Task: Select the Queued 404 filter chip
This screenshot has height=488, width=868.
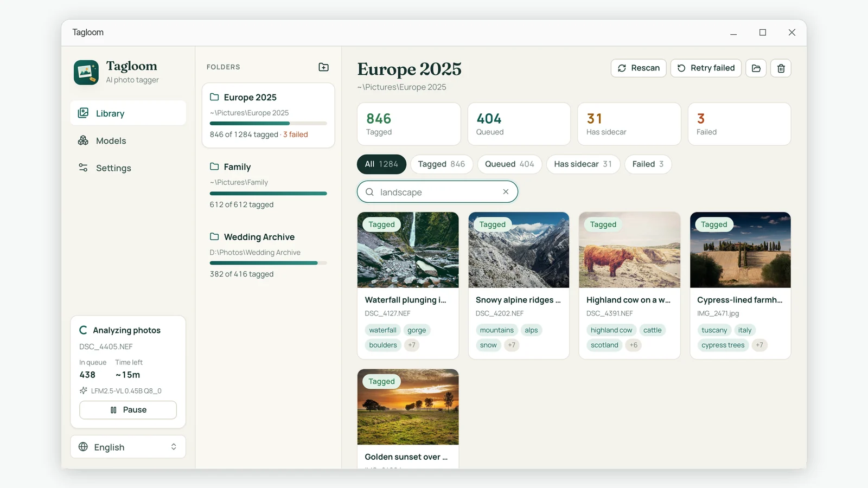Action: click(x=509, y=164)
